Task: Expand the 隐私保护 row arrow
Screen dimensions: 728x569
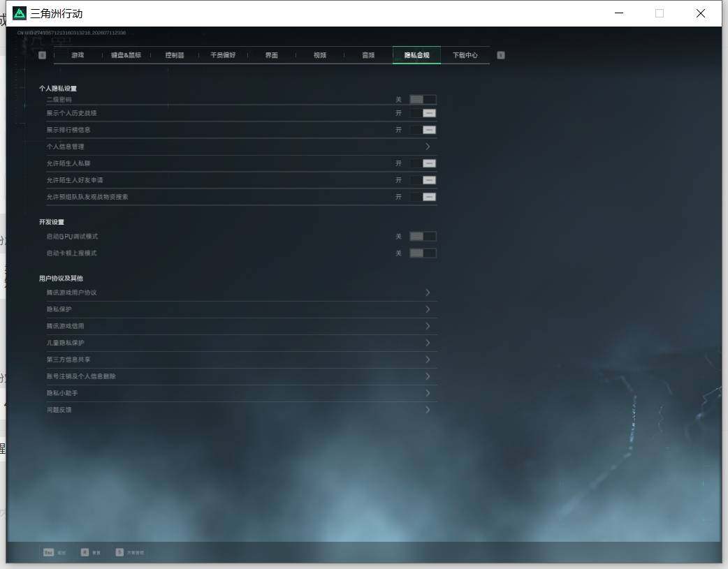Action: click(x=428, y=309)
